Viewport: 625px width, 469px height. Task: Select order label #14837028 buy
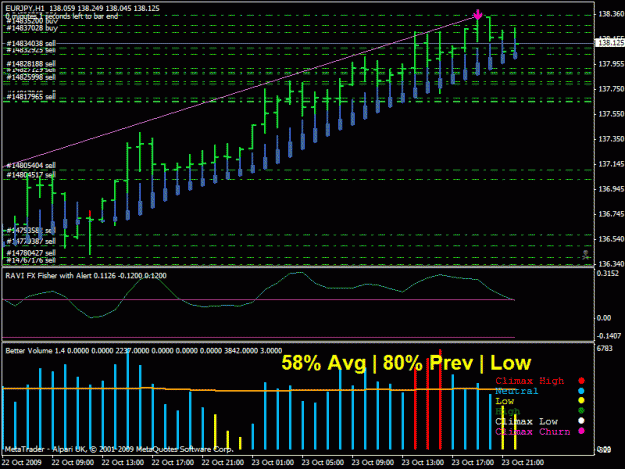[x=32, y=28]
